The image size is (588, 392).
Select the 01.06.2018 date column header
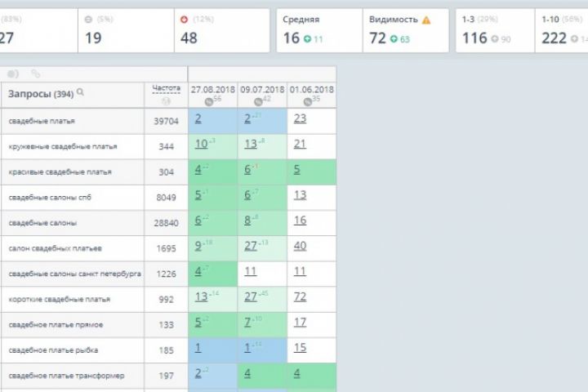coord(311,88)
